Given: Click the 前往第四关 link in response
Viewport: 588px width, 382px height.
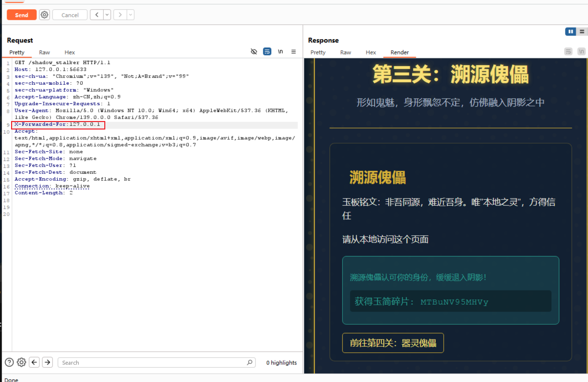Looking at the screenshot, I should (x=393, y=343).
